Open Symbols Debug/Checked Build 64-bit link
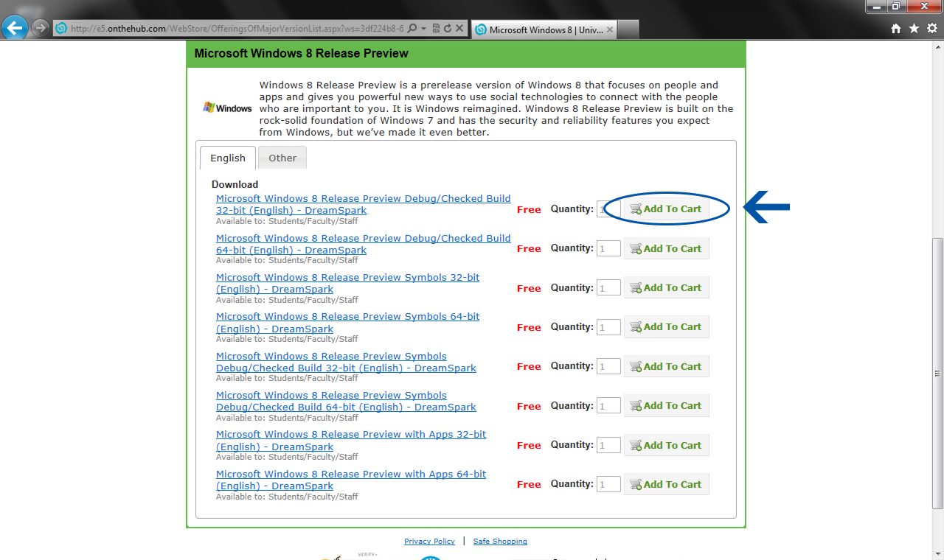Image resolution: width=944 pixels, height=560 pixels. coord(347,401)
